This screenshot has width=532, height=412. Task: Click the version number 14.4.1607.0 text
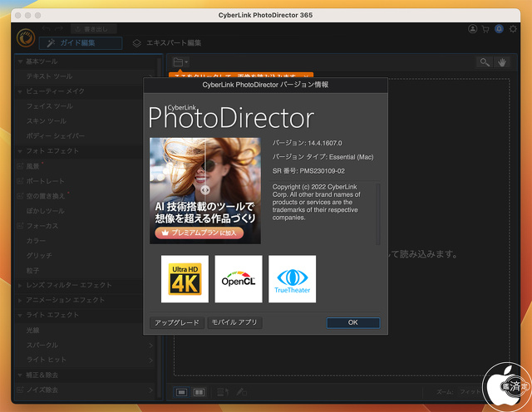tap(325, 143)
